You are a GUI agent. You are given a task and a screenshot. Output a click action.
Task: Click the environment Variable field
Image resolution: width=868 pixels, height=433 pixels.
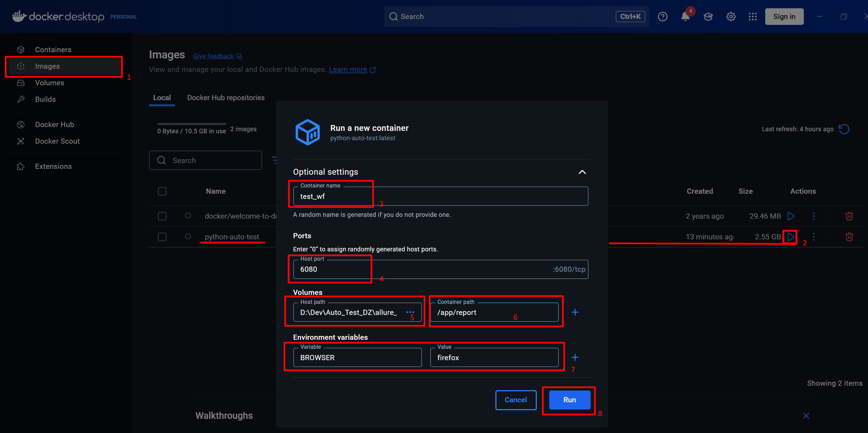[357, 357]
